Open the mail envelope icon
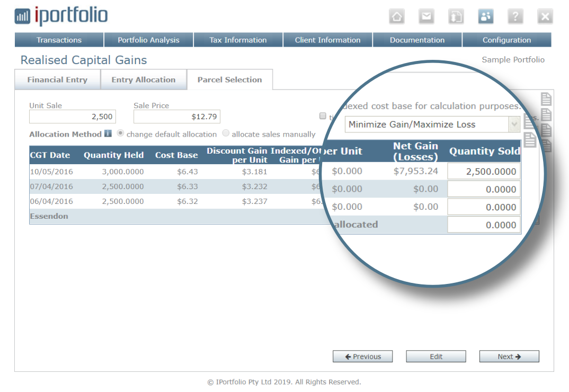The image size is (569, 392). coord(426,17)
